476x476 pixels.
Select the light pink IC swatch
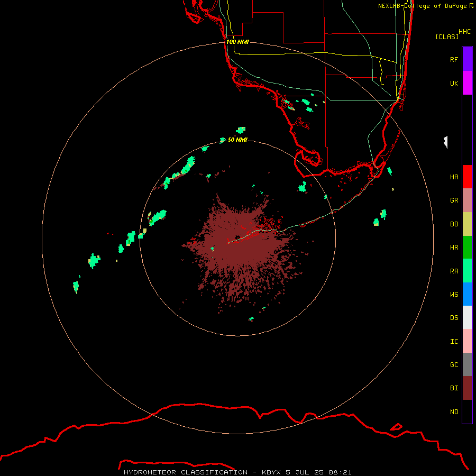(467, 341)
